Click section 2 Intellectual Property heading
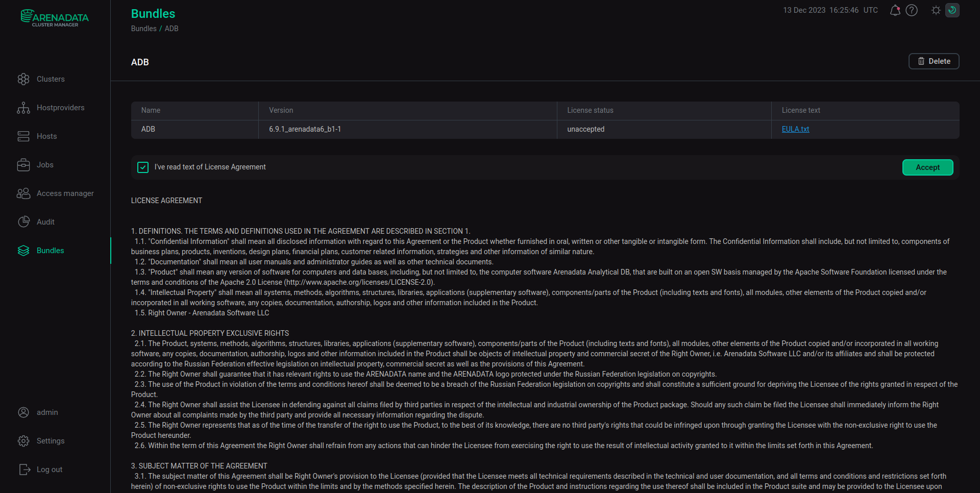 [210, 333]
